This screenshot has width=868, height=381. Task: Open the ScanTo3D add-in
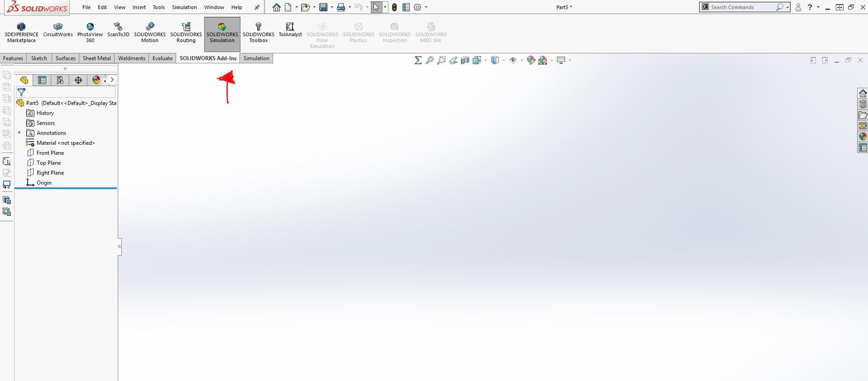click(118, 30)
